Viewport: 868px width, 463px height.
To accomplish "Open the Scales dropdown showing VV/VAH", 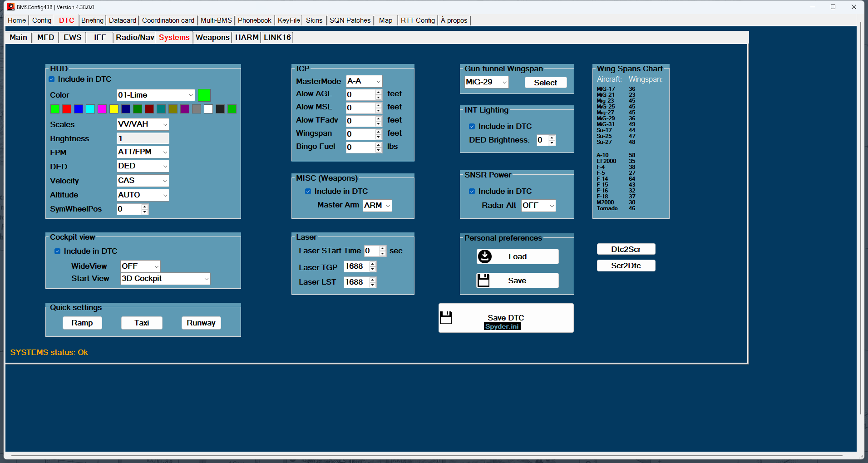I will (143, 124).
